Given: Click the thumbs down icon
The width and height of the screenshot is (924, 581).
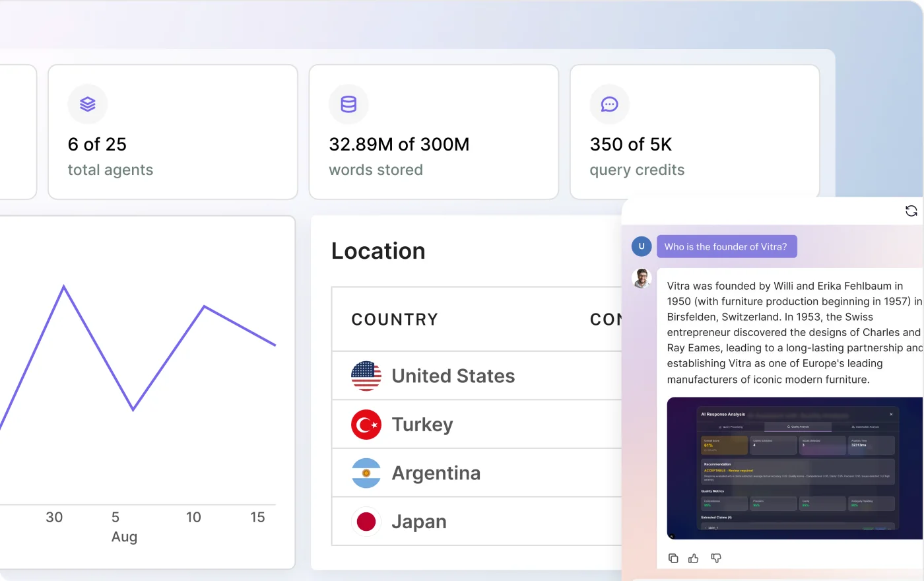Looking at the screenshot, I should coord(716,559).
